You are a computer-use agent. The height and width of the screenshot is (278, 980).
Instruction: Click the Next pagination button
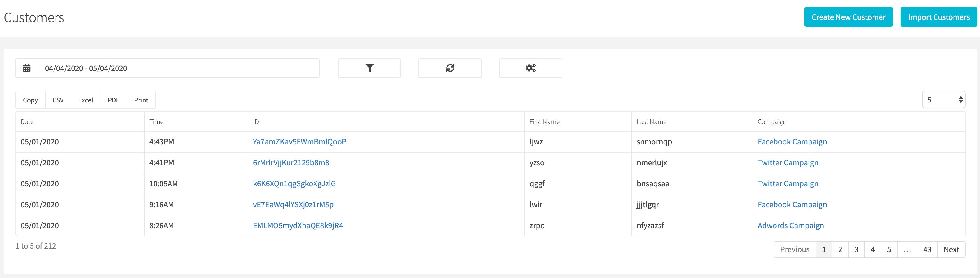[951, 249]
